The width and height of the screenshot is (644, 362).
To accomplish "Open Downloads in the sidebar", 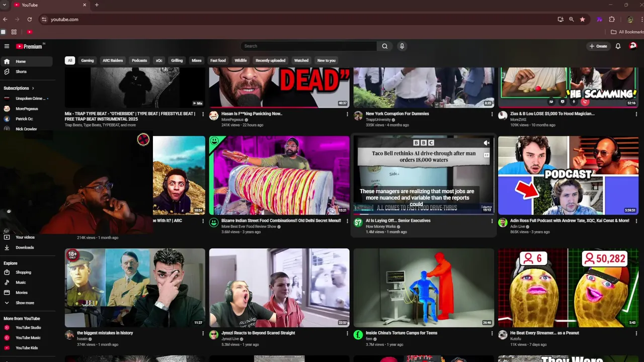I will tap(26, 247).
